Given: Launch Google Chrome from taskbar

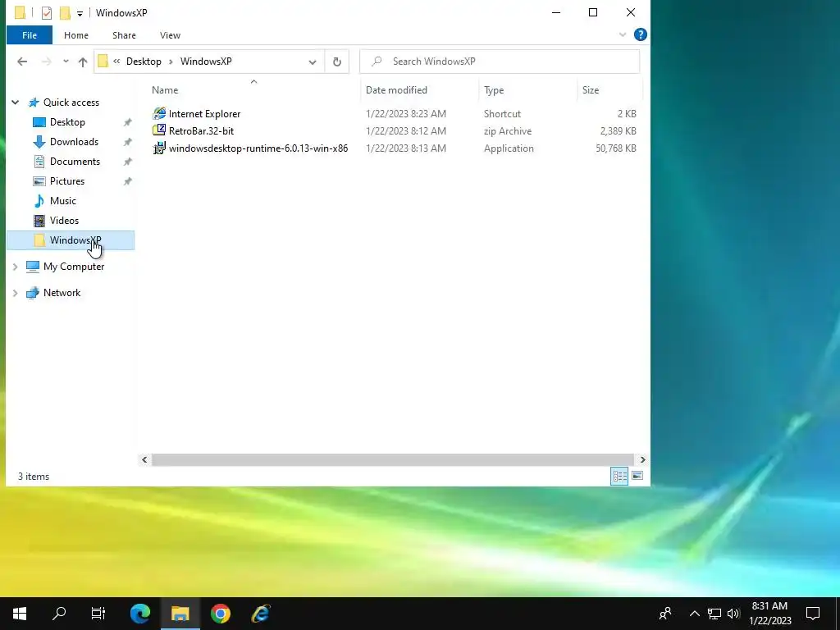Looking at the screenshot, I should tap(220, 614).
